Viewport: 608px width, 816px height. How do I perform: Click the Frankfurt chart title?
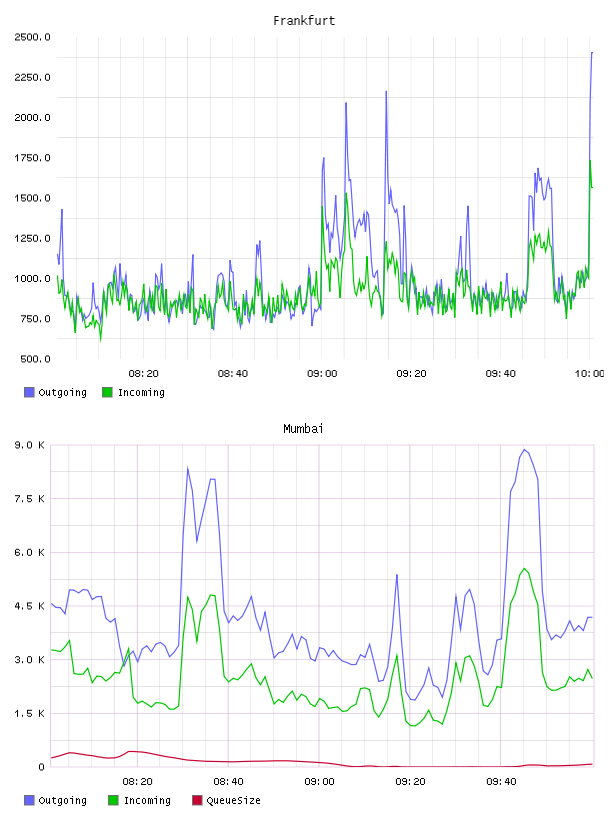point(304,21)
